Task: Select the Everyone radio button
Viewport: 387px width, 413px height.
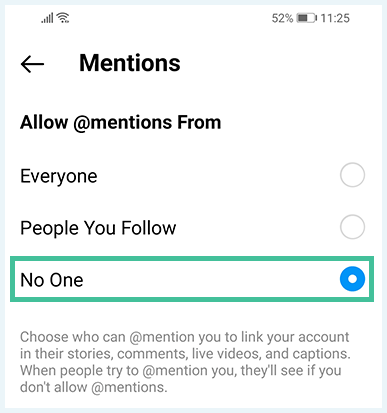Action: point(352,175)
